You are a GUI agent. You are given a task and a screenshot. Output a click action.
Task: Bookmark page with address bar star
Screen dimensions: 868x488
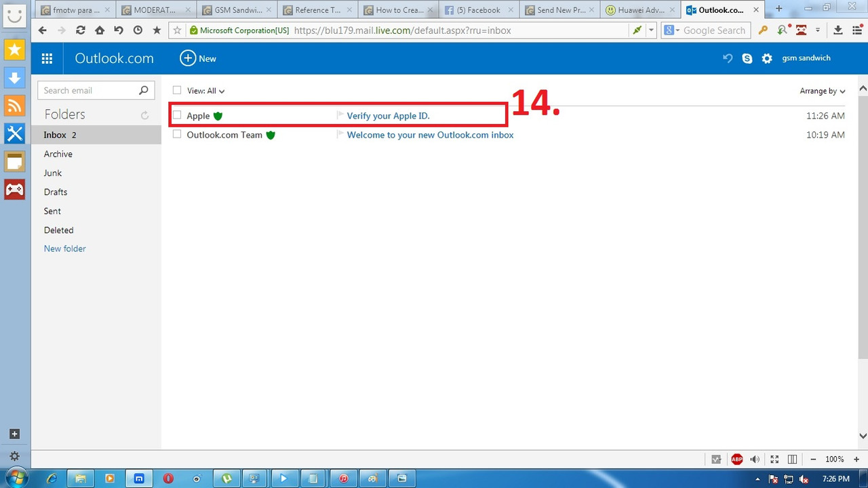coord(178,30)
